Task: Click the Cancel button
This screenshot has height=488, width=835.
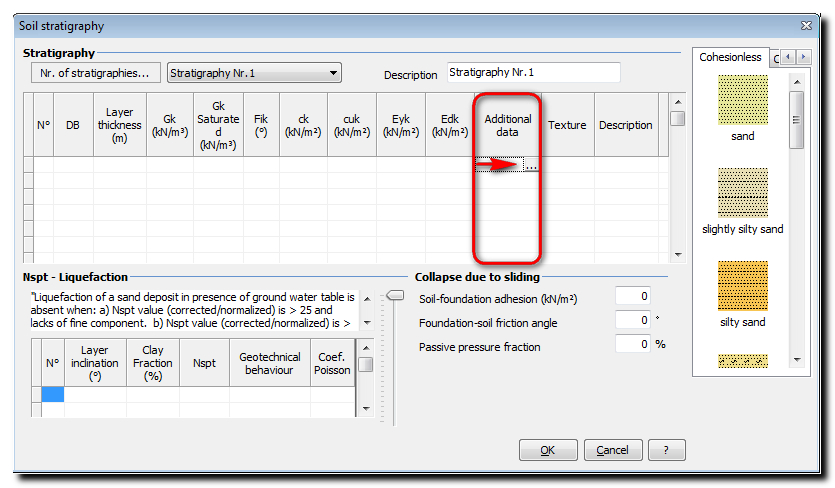Action: [613, 450]
